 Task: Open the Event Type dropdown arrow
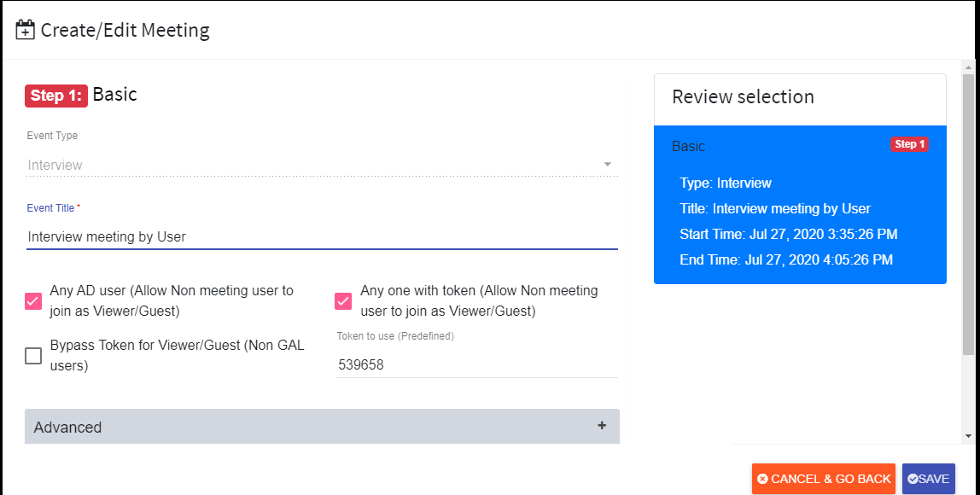(x=608, y=165)
